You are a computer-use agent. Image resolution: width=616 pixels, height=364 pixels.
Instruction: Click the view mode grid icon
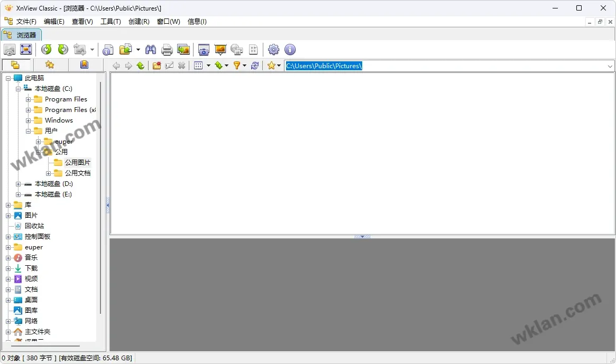(x=198, y=66)
